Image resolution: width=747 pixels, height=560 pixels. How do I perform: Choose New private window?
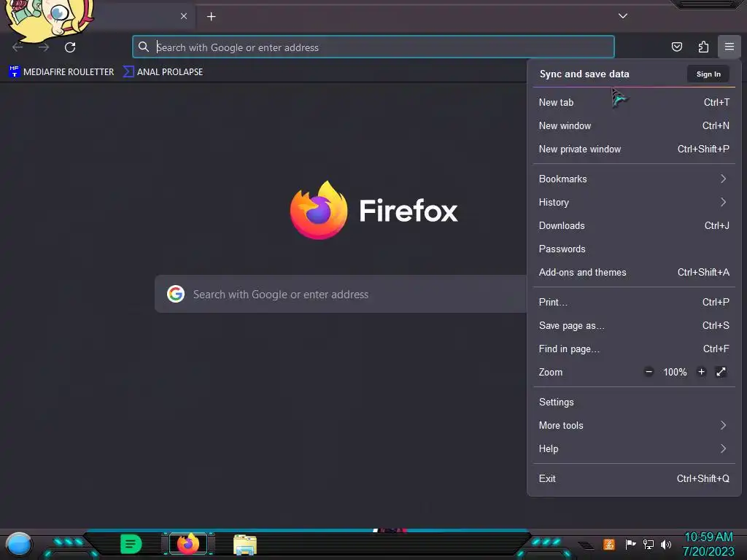(634, 149)
